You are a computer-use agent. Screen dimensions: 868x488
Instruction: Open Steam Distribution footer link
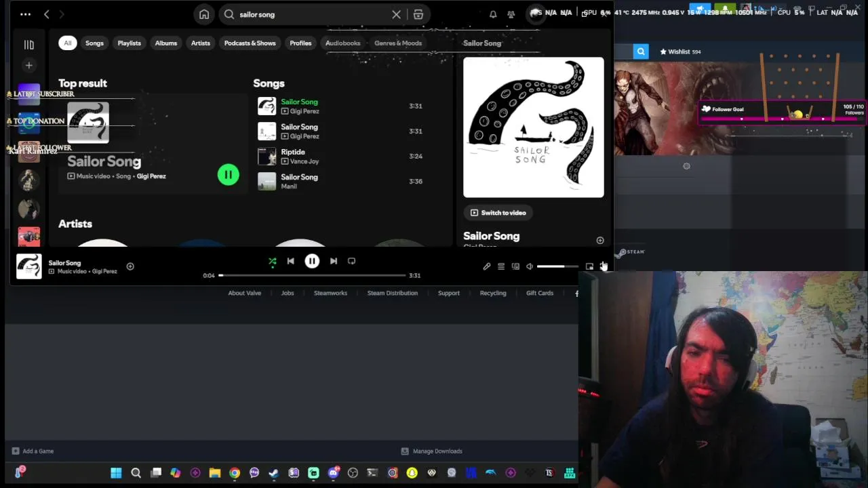[x=393, y=293]
